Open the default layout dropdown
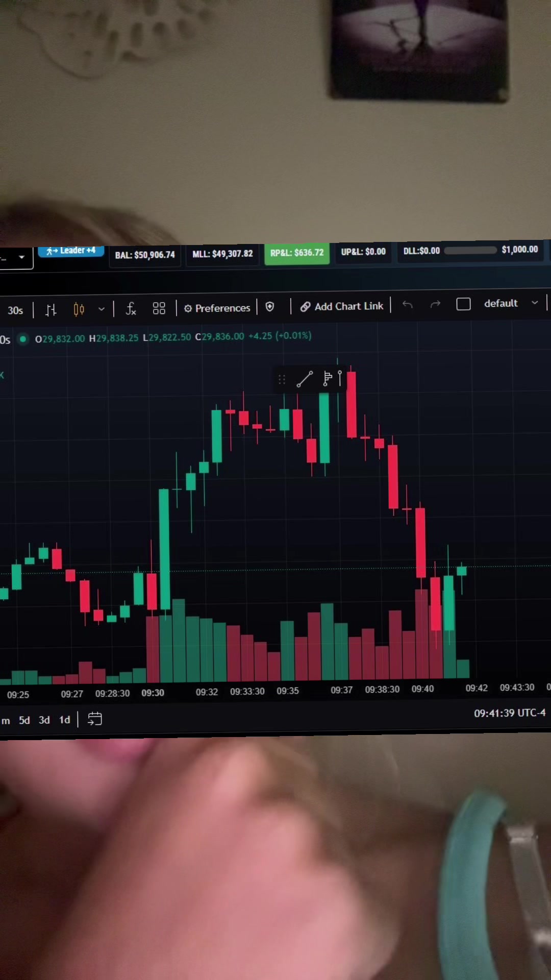The width and height of the screenshot is (551, 980). coord(511,303)
